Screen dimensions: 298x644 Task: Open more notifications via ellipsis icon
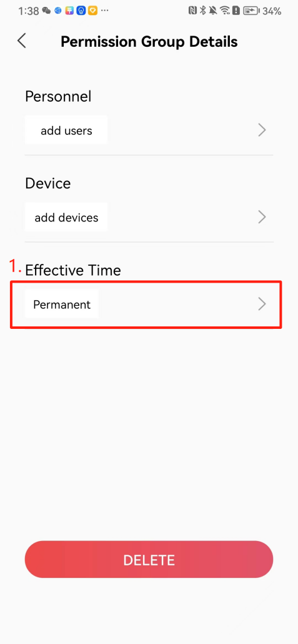coord(104,10)
